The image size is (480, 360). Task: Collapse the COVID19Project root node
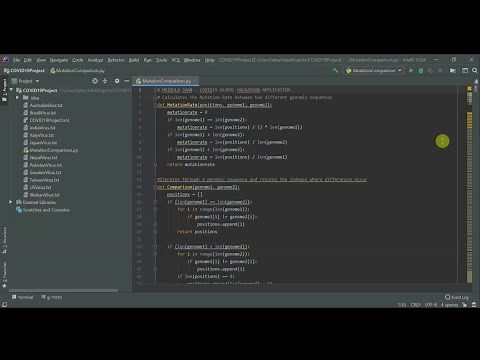tap(11, 90)
